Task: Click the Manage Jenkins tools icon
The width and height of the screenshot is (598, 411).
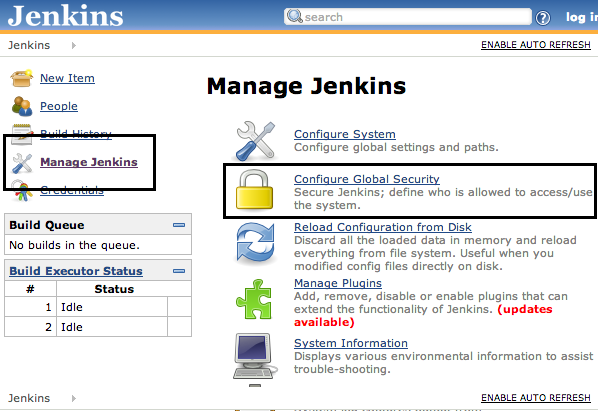Action: pos(22,163)
